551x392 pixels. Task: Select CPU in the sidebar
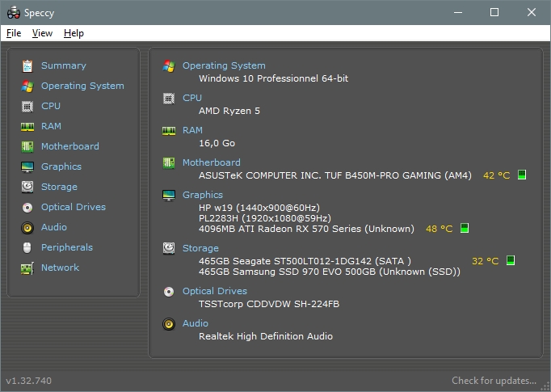click(51, 106)
